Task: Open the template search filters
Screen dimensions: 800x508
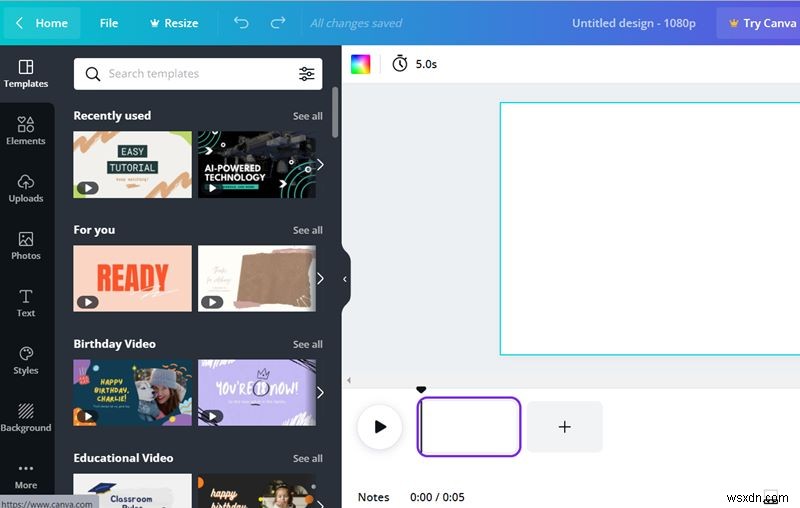Action: [x=307, y=74]
